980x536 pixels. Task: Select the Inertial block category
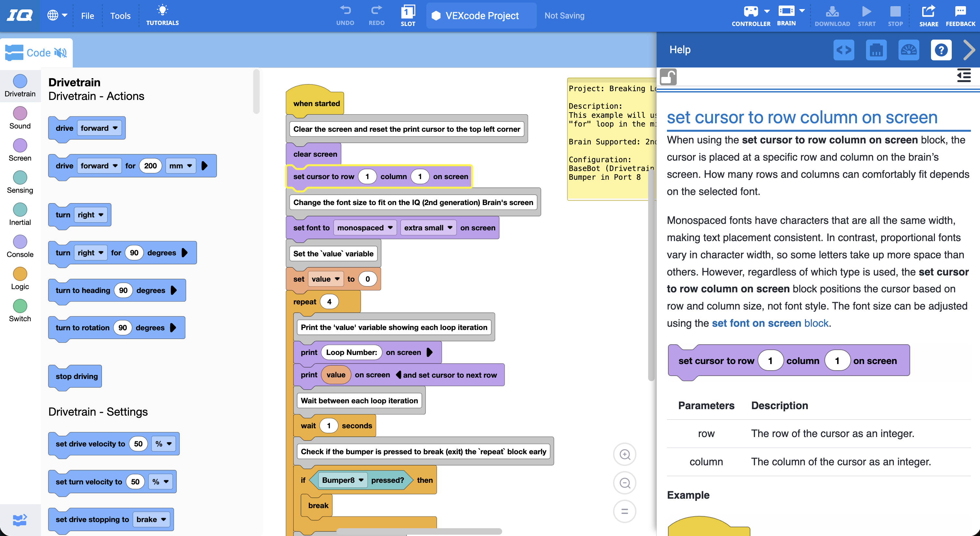tap(20, 214)
